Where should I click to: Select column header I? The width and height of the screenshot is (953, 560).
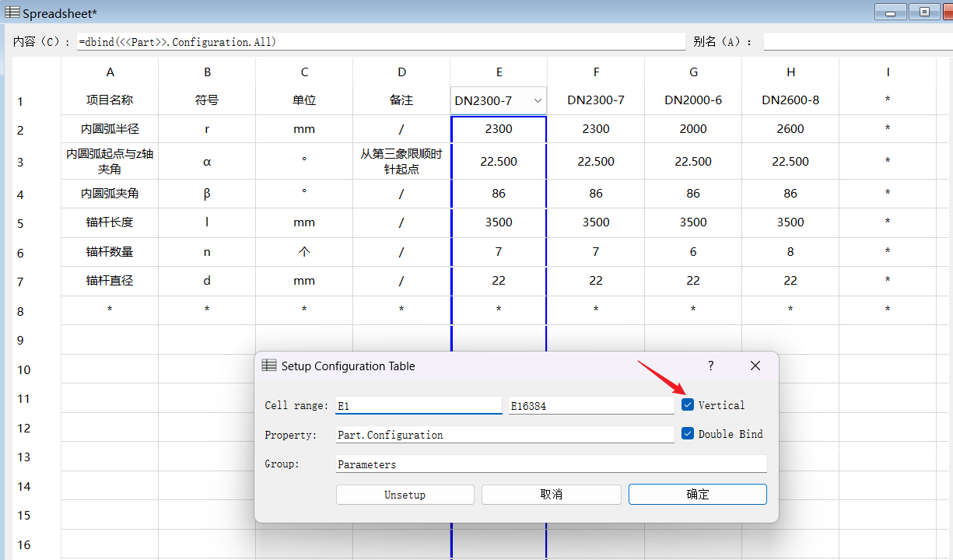pyautogui.click(x=888, y=72)
